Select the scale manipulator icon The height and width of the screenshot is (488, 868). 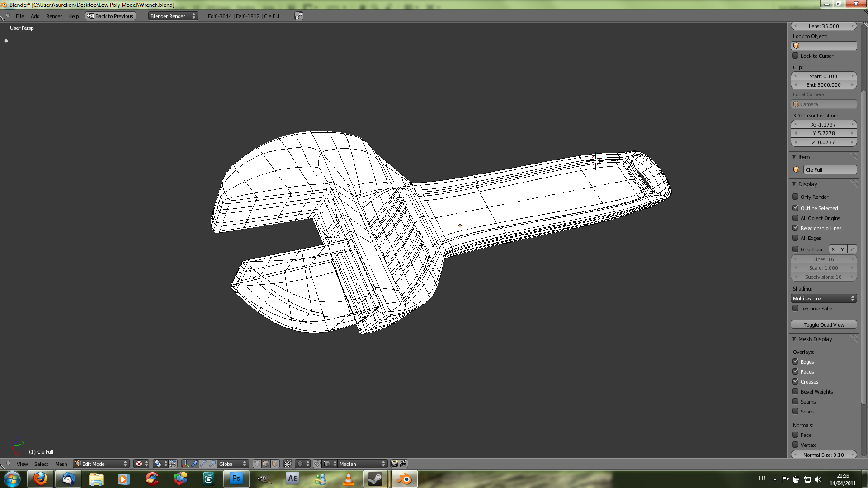pyautogui.click(x=212, y=464)
